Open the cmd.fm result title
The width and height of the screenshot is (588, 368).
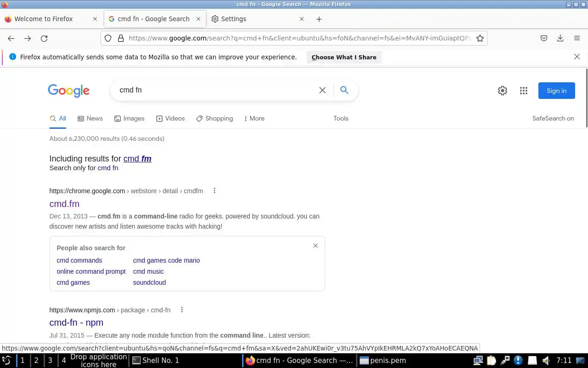[x=64, y=204]
